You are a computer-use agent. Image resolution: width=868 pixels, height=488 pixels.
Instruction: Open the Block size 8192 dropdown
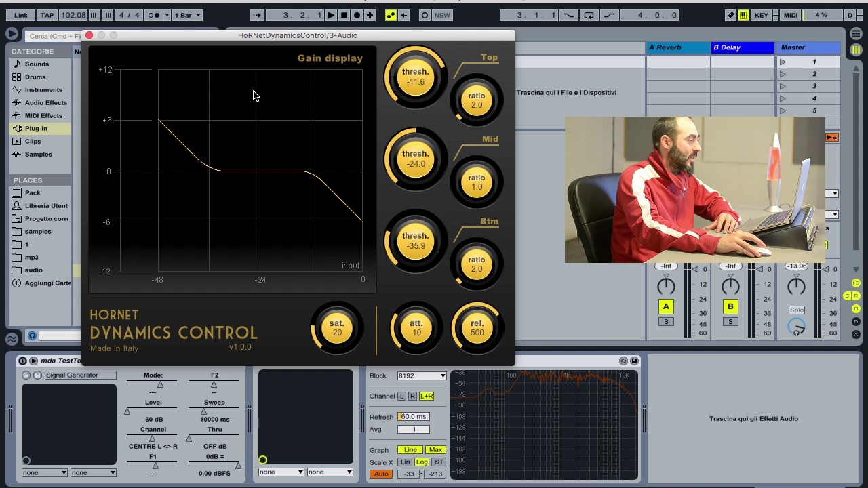[x=422, y=375]
